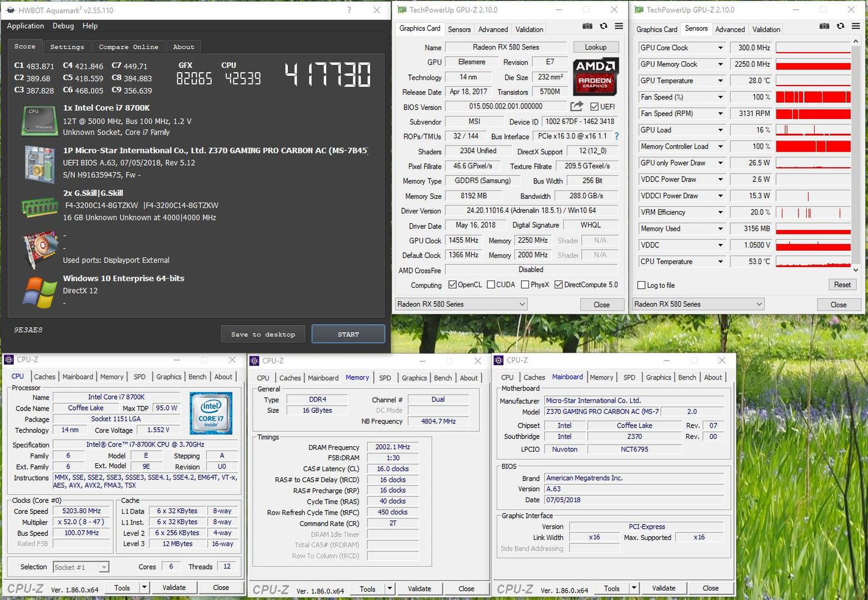Image resolution: width=868 pixels, height=600 pixels.
Task: Open the CPU Temperature sensor dropdown
Action: click(720, 262)
